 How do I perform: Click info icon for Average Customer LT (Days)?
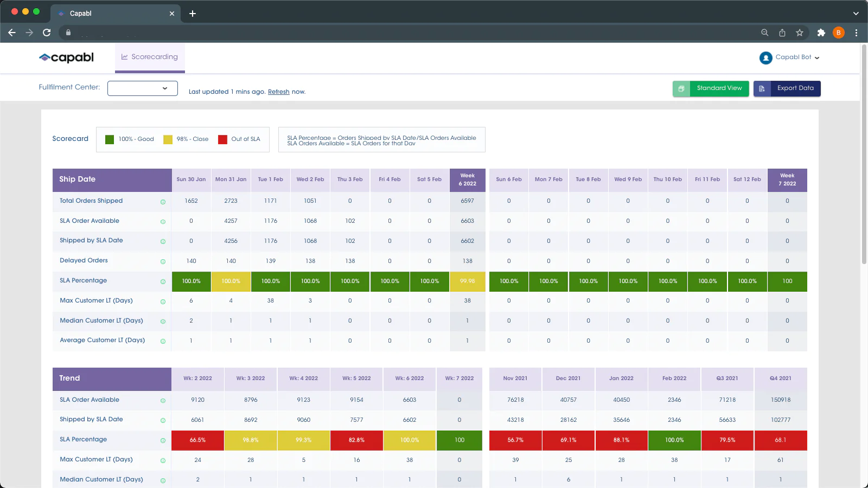pyautogui.click(x=163, y=341)
